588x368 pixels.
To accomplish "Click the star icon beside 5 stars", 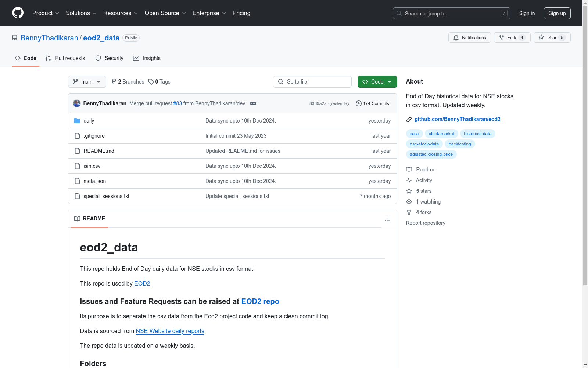I will tap(409, 191).
